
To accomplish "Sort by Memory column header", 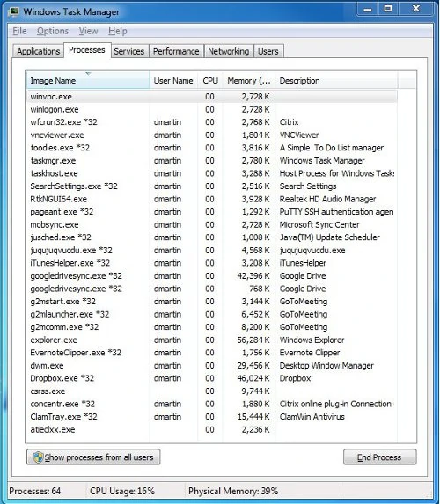I will (249, 80).
